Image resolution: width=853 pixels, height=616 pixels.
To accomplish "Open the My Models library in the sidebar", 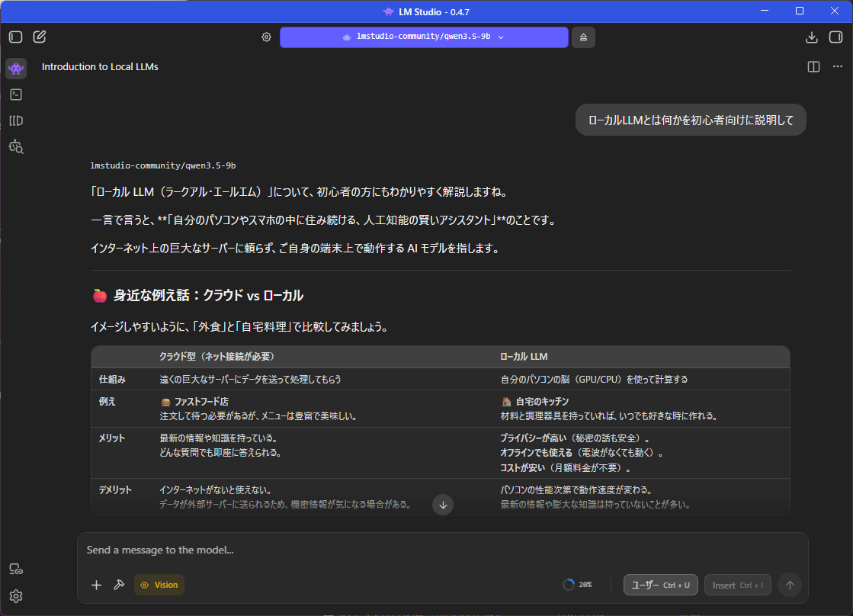I will coord(16,120).
